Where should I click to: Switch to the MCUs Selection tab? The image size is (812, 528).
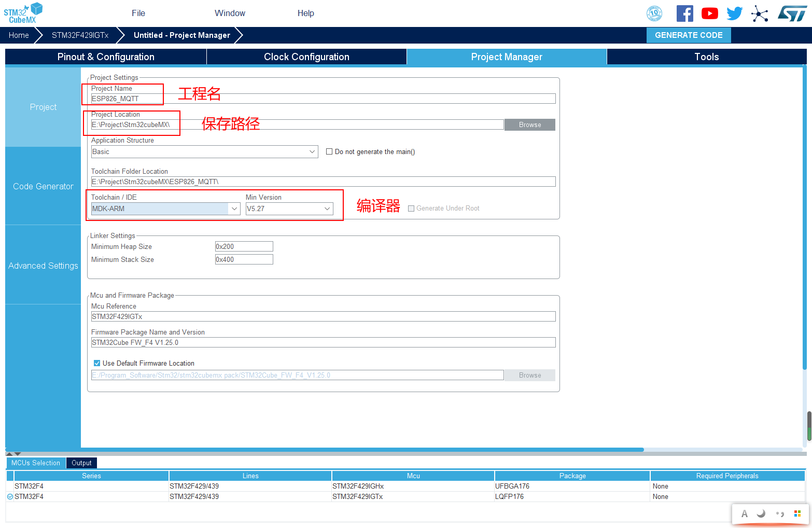[36, 463]
